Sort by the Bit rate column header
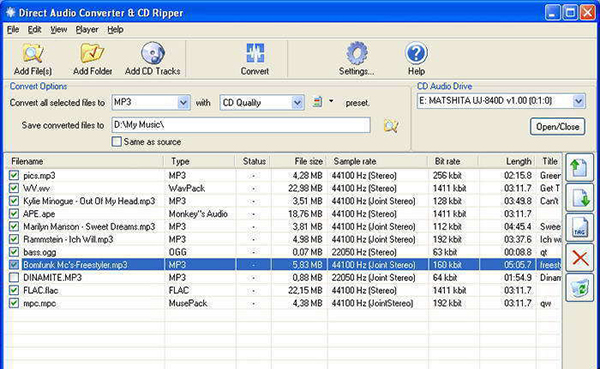The image size is (600, 369). (x=453, y=161)
